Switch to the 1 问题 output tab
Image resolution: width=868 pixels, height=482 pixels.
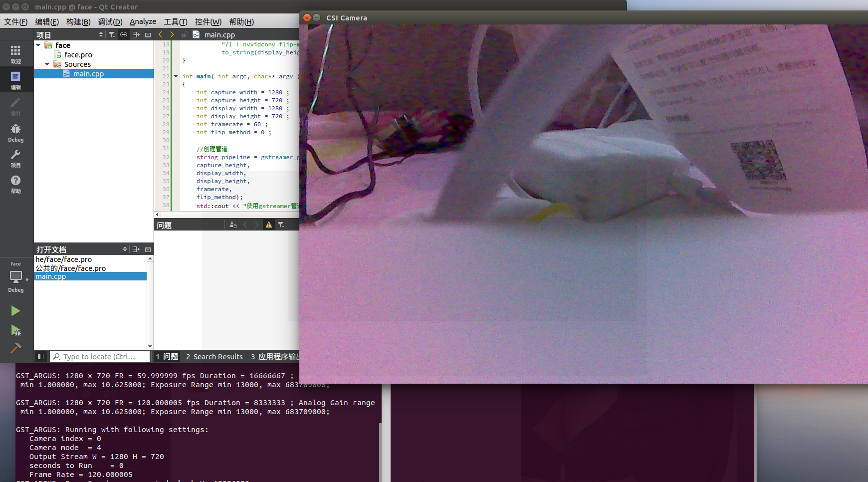click(x=167, y=356)
